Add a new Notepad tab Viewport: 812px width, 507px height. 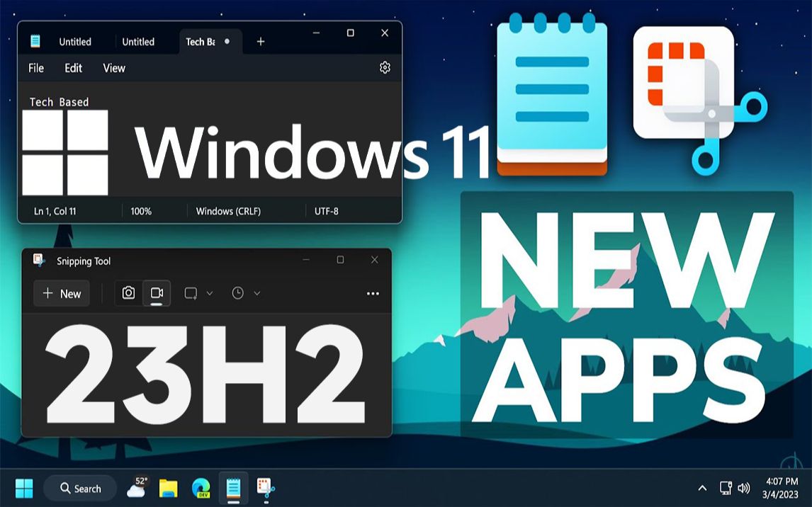pyautogui.click(x=260, y=42)
